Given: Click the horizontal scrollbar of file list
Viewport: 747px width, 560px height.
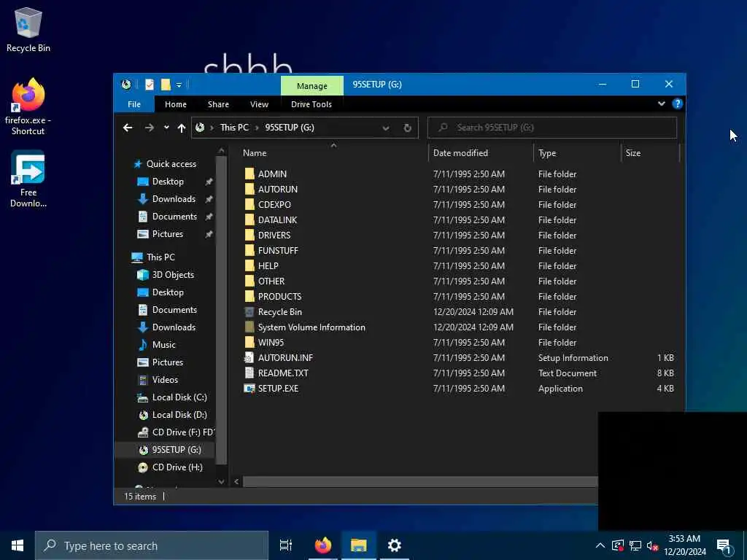Looking at the screenshot, I should (x=419, y=482).
